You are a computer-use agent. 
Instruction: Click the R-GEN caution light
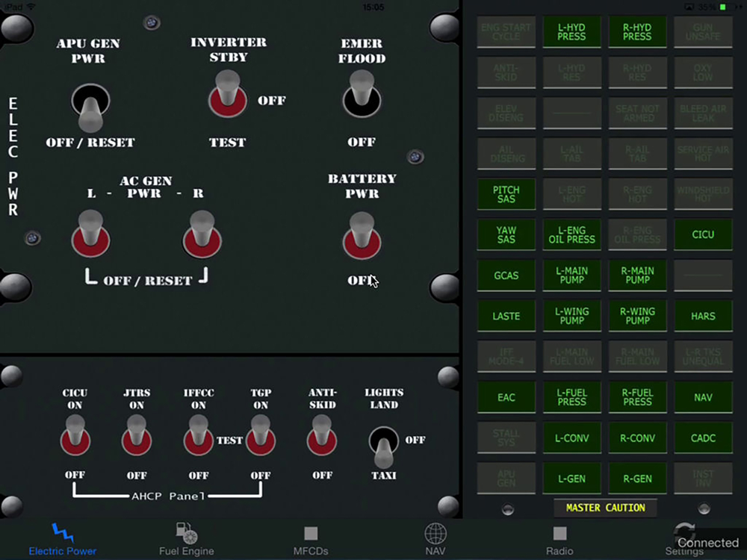(x=637, y=479)
